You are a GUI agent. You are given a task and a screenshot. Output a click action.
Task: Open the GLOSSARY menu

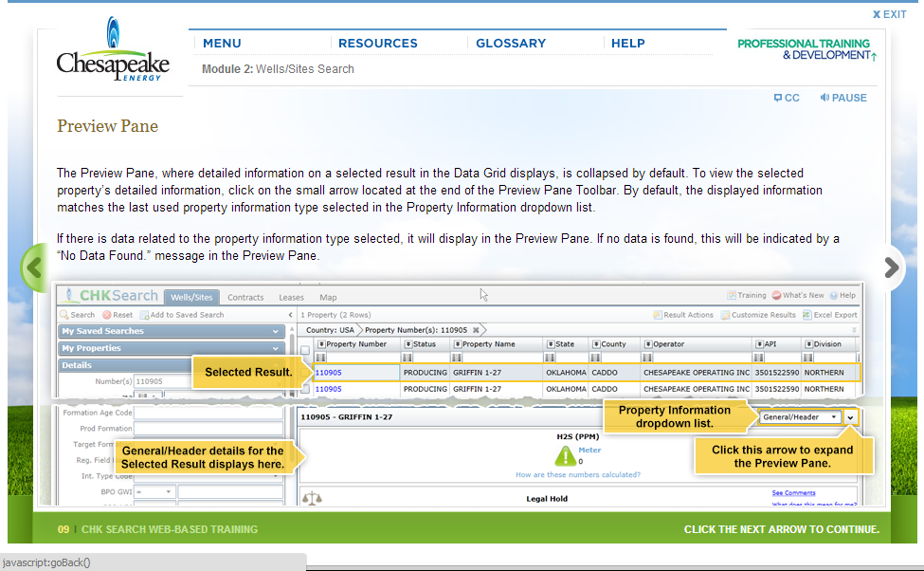tap(511, 44)
